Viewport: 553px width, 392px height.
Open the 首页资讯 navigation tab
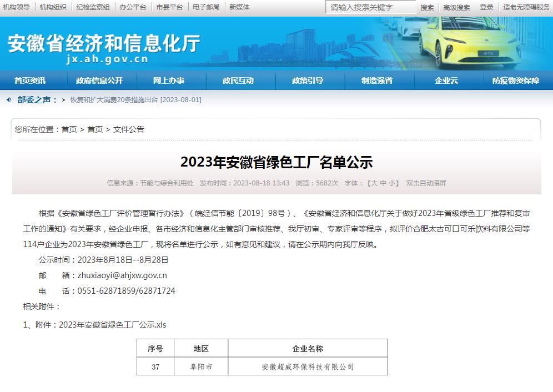[x=30, y=81]
